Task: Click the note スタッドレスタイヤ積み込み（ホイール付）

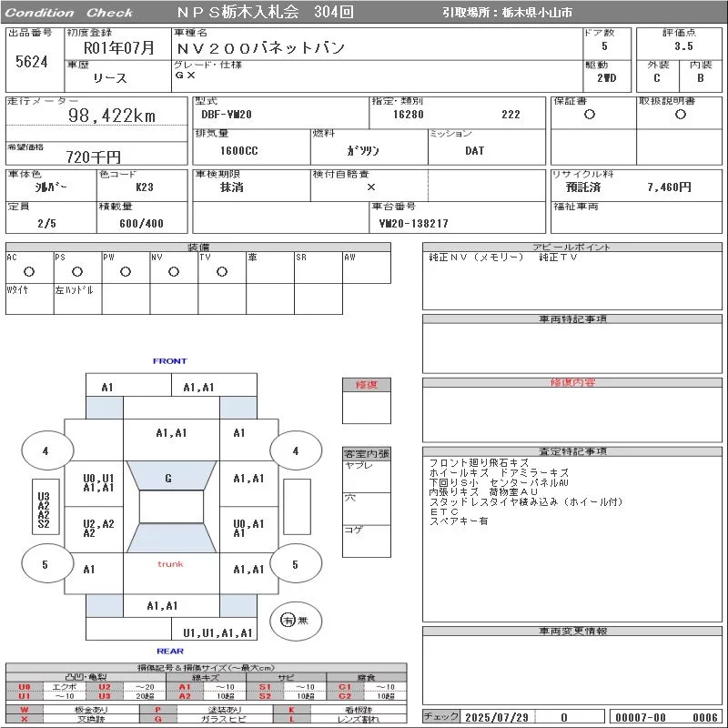Action: 526,502
